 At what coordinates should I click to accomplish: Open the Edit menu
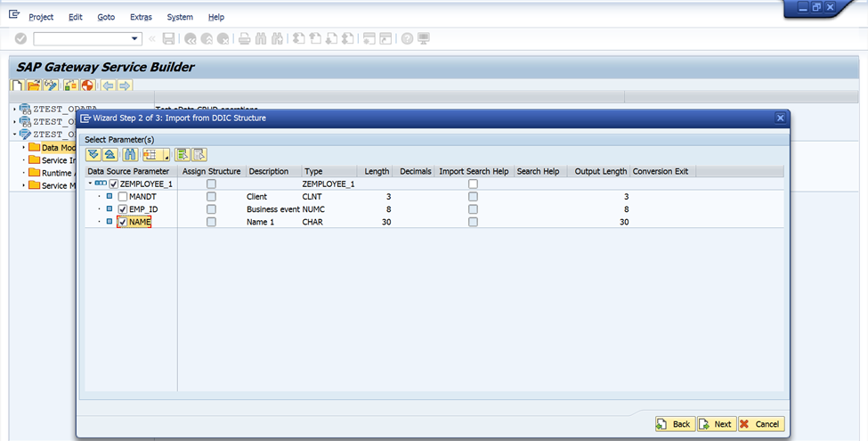(x=76, y=17)
